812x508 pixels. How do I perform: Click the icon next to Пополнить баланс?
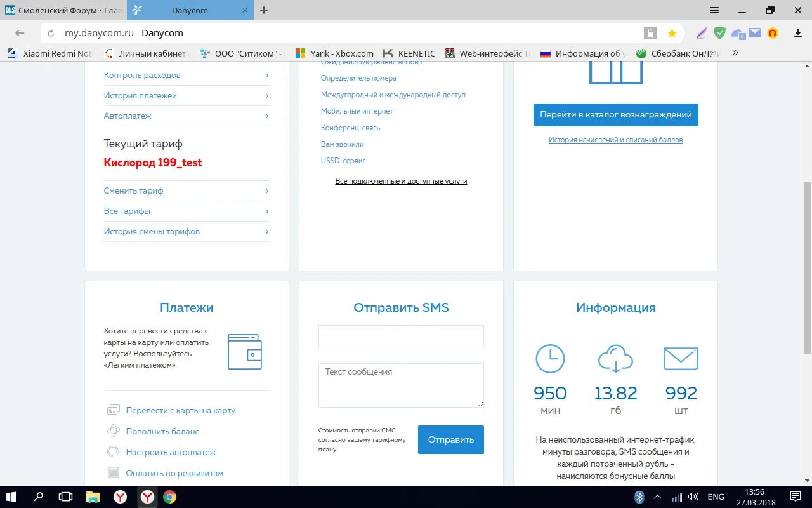(114, 431)
